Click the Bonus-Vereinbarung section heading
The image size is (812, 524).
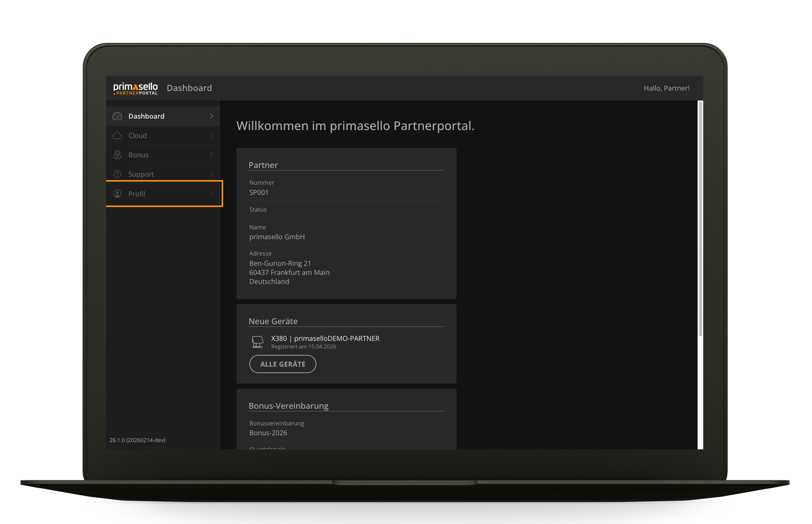pyautogui.click(x=288, y=406)
